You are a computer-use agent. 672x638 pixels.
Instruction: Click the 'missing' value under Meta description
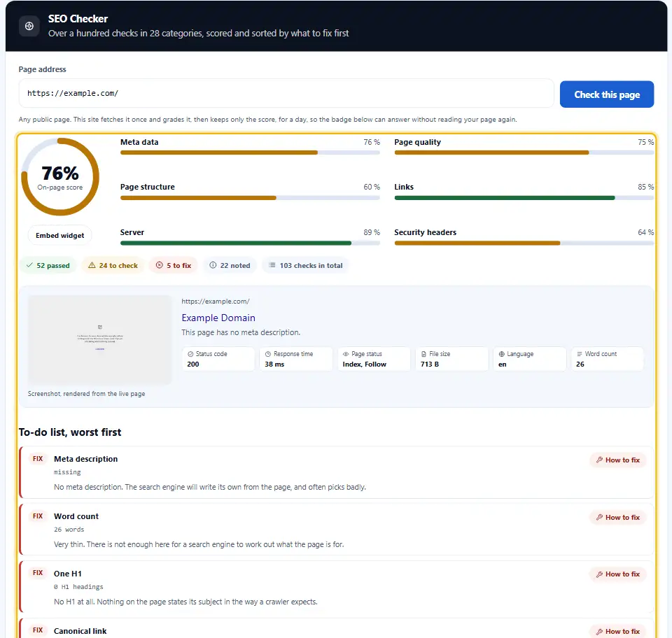67,472
